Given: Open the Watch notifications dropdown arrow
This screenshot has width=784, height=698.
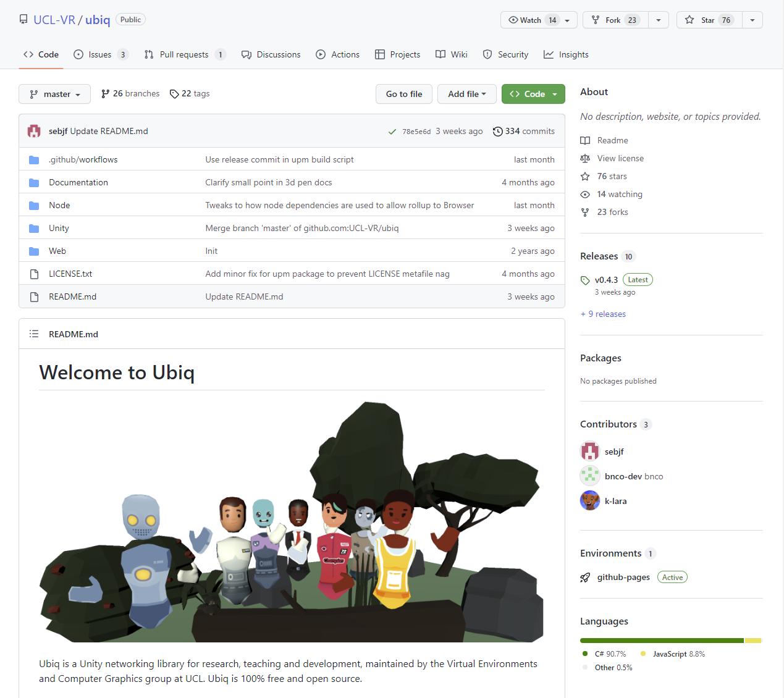Looking at the screenshot, I should pyautogui.click(x=568, y=20).
